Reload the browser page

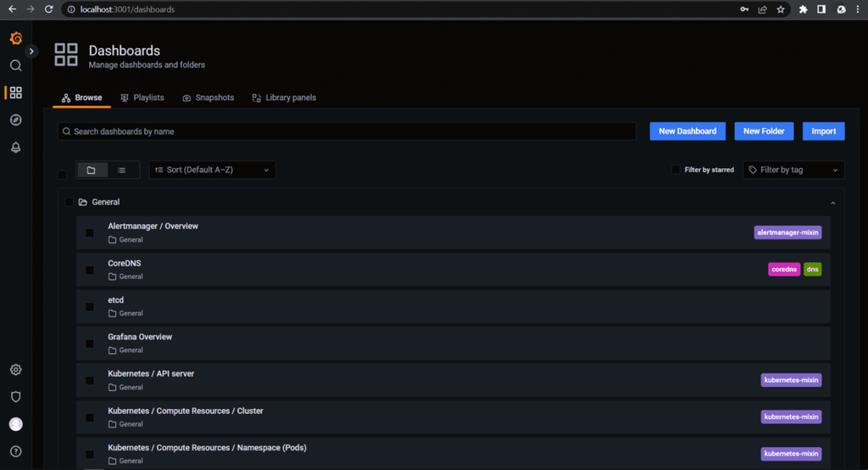pyautogui.click(x=48, y=9)
